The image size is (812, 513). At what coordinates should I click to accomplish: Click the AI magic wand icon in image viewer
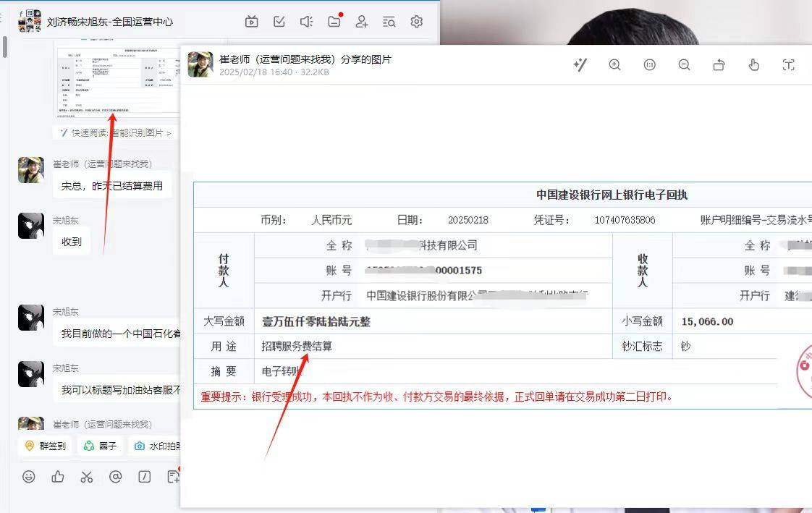(x=580, y=64)
